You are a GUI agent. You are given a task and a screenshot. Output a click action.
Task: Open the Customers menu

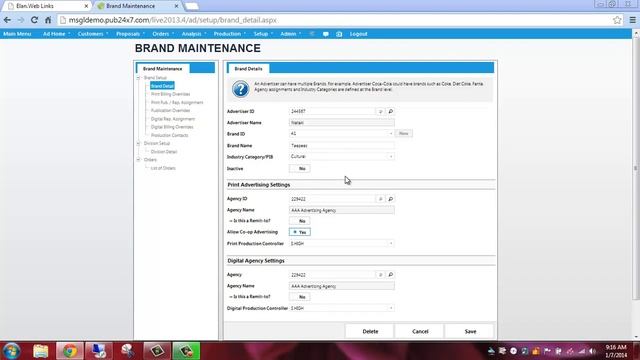93,34
